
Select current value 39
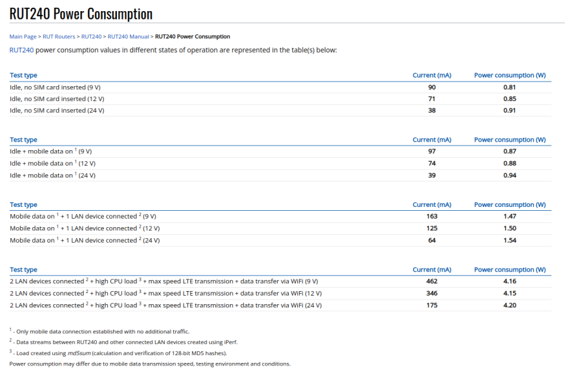432,176
